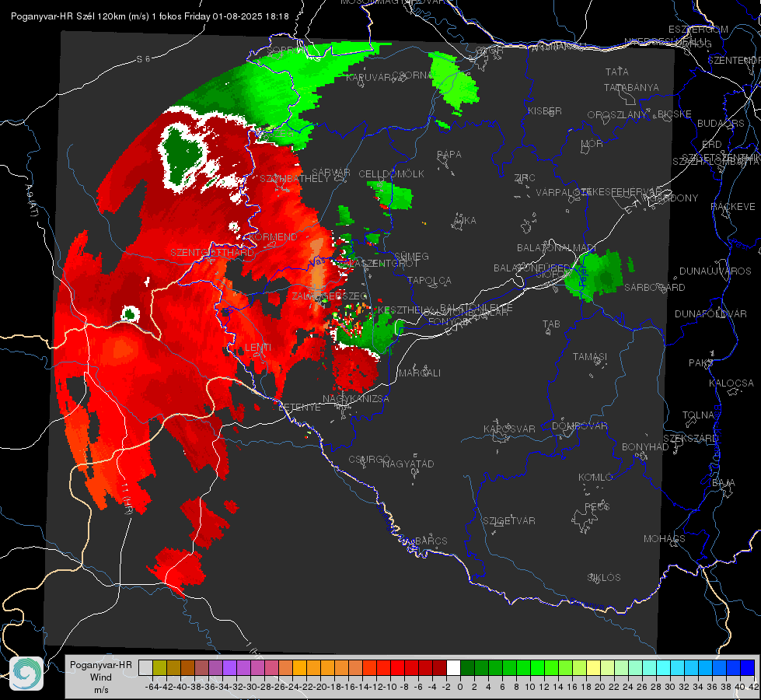Screen dimensions: 761x700
Task: Click the MOHÁCS city label
Action: click(665, 539)
